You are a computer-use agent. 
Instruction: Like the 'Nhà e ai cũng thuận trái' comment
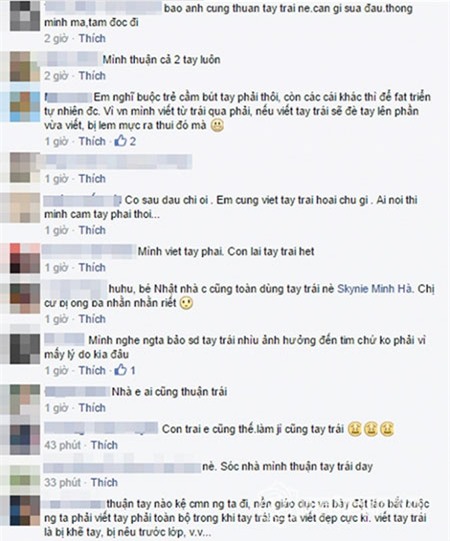(92, 407)
